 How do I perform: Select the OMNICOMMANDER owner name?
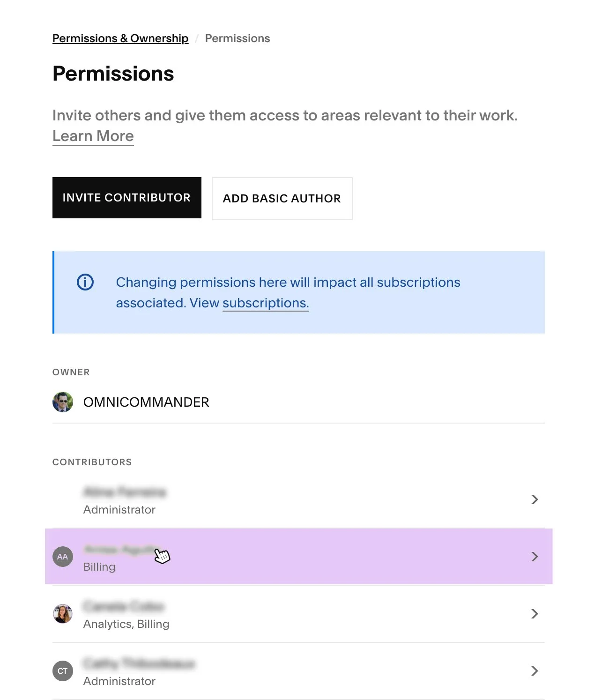point(146,402)
